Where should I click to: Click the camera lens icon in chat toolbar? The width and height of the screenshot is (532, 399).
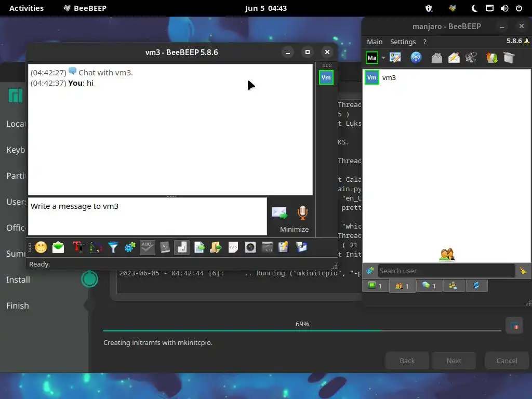pyautogui.click(x=250, y=247)
